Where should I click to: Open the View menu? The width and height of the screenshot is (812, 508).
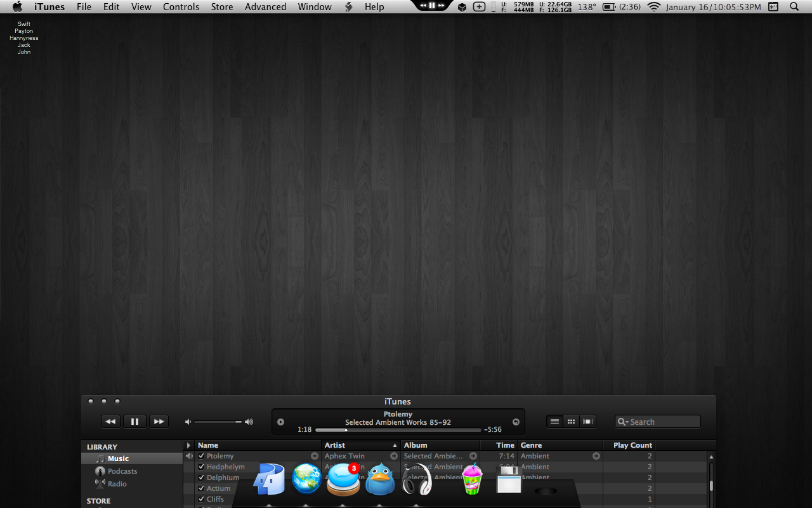[x=141, y=7]
